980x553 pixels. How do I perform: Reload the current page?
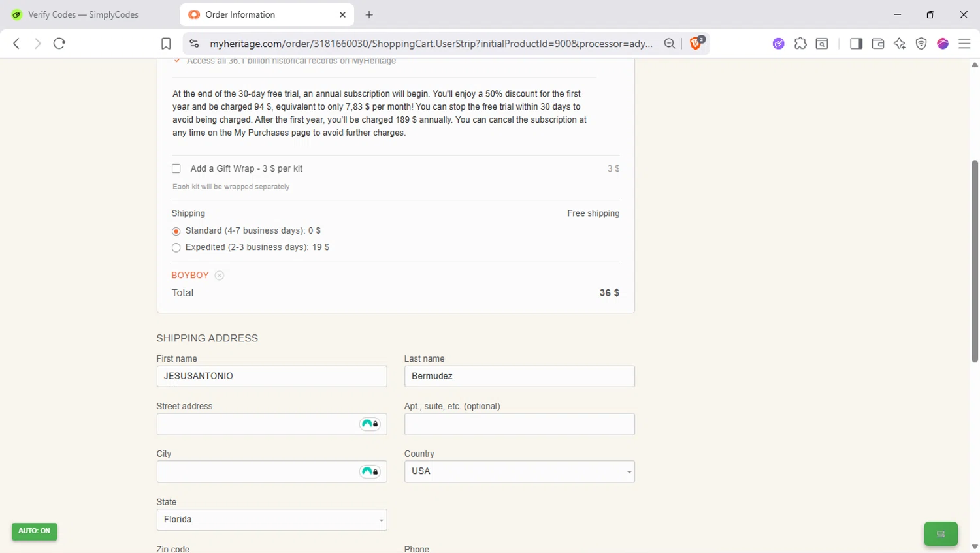click(x=59, y=44)
